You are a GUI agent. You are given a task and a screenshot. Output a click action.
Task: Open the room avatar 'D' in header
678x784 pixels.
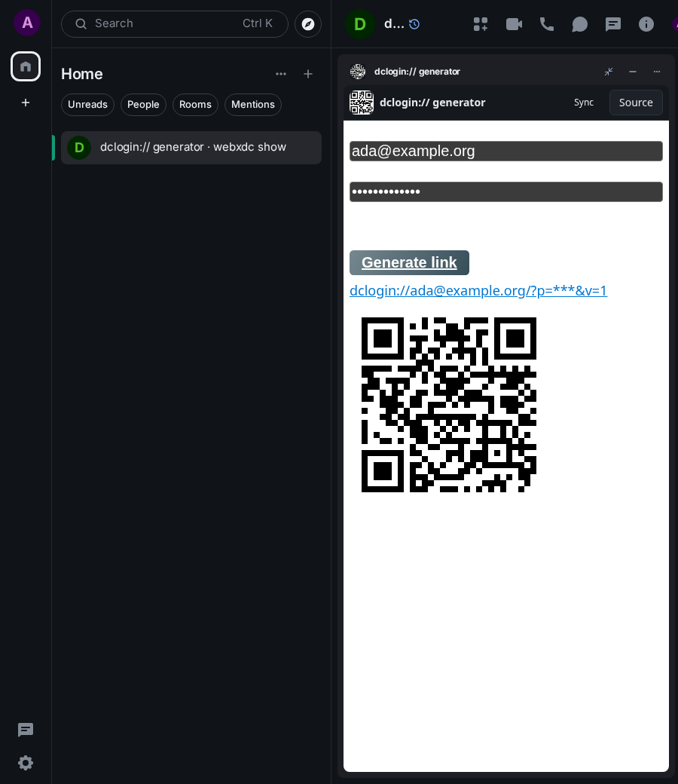click(x=360, y=24)
